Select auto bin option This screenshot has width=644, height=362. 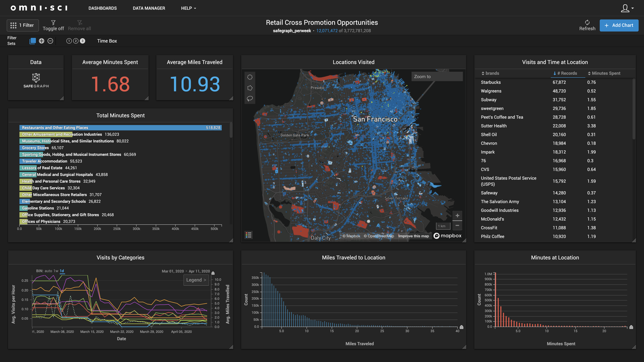48,271
